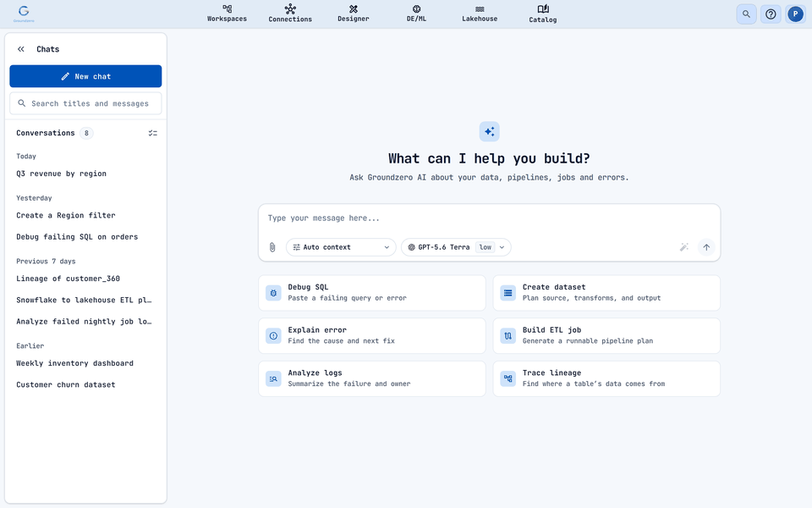Open the Workspaces section
The image size is (812, 508).
227,14
